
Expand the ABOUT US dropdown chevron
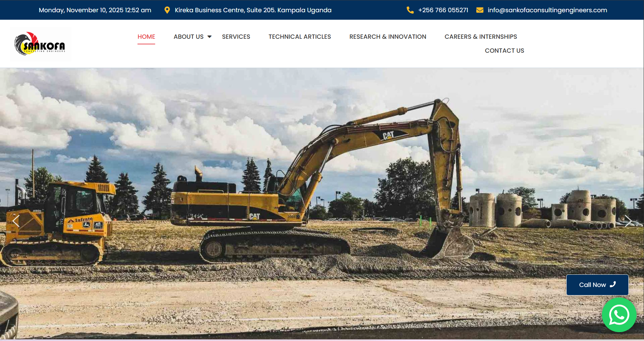point(209,36)
